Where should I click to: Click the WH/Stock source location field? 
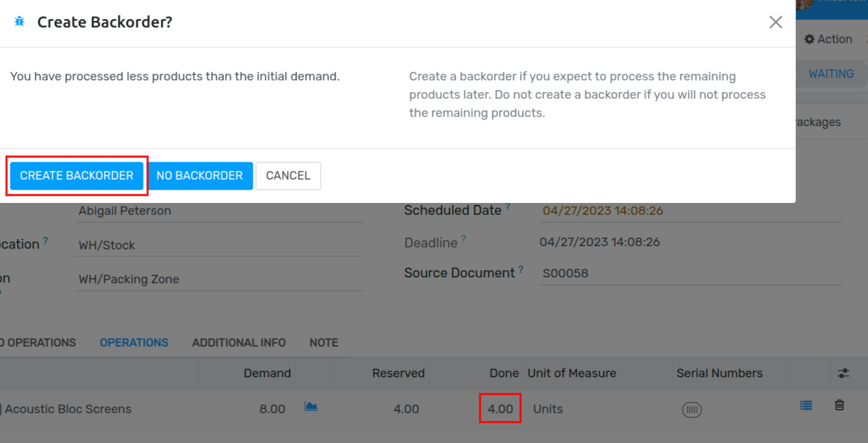click(219, 245)
